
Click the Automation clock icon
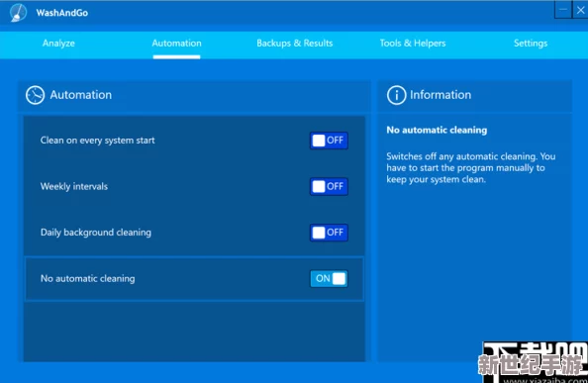click(35, 95)
